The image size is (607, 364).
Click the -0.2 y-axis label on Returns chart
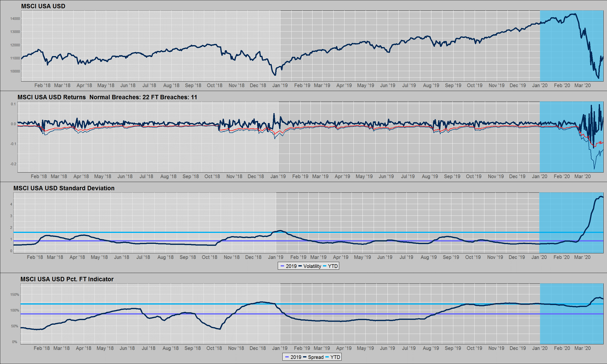pyautogui.click(x=13, y=164)
